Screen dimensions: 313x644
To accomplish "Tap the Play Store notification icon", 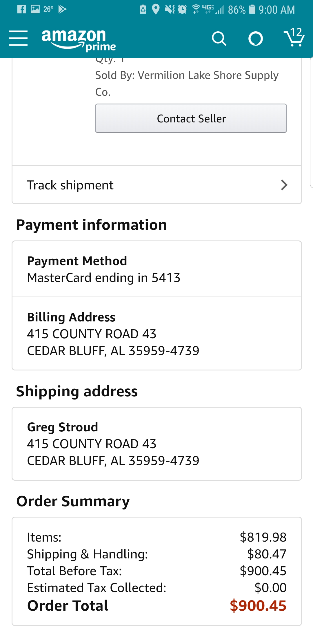I will (62, 9).
